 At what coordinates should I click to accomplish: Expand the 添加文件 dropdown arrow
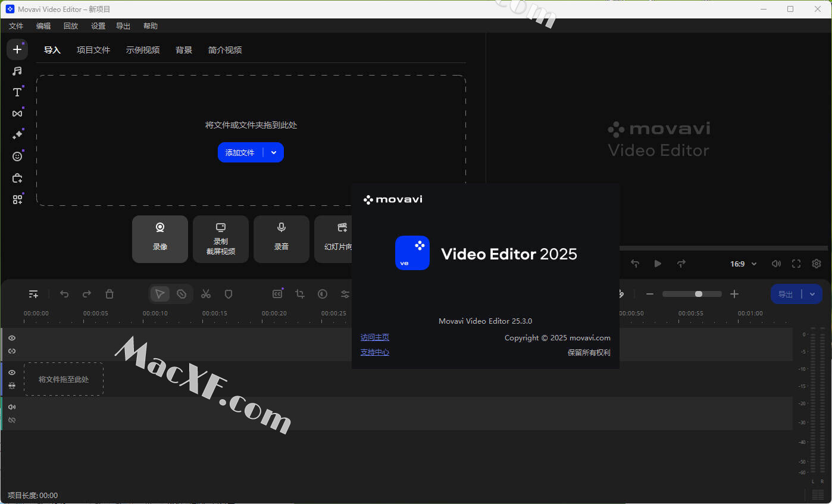274,152
